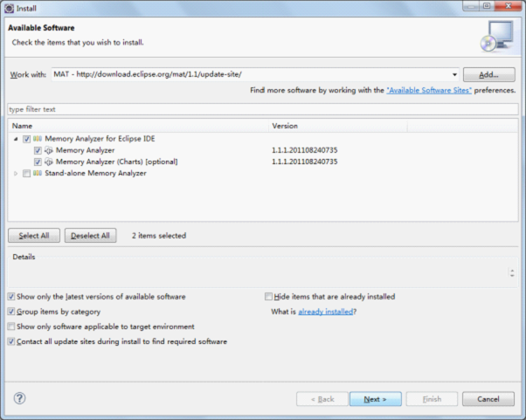Click the feature icon beside Memory Analyzer (Charts)
Viewport: 526px width, 420px height.
coord(49,162)
